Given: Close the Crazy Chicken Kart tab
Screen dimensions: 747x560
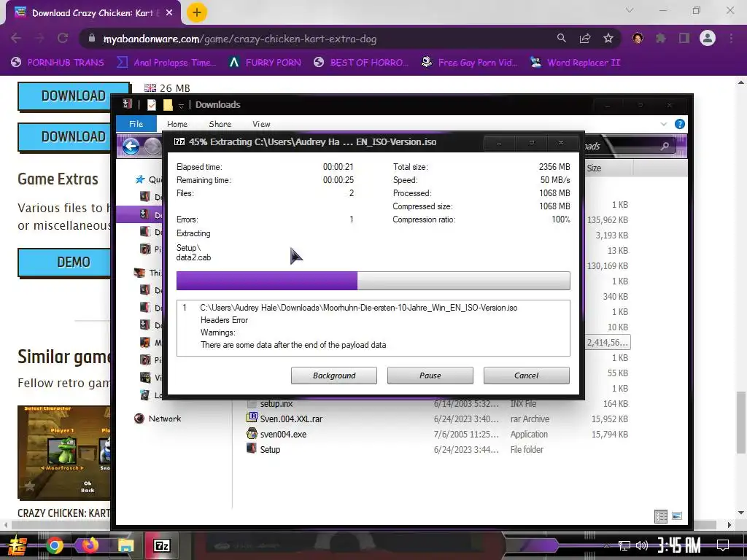Looking at the screenshot, I should [x=169, y=13].
